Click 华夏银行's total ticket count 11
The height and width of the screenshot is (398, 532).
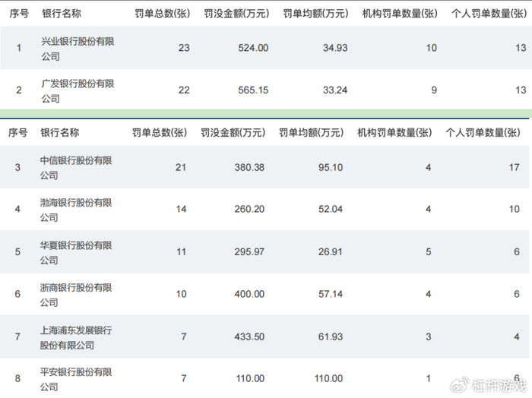(x=181, y=252)
